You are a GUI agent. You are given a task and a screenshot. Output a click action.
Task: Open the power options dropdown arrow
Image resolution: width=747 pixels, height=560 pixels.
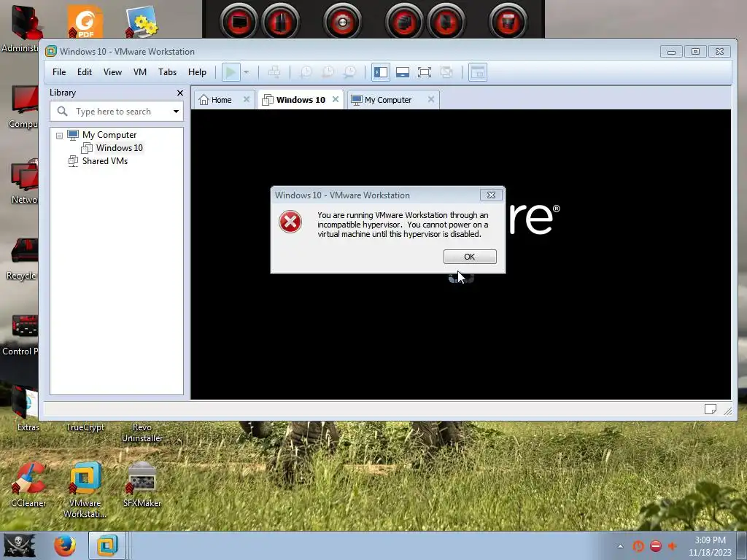(x=247, y=72)
